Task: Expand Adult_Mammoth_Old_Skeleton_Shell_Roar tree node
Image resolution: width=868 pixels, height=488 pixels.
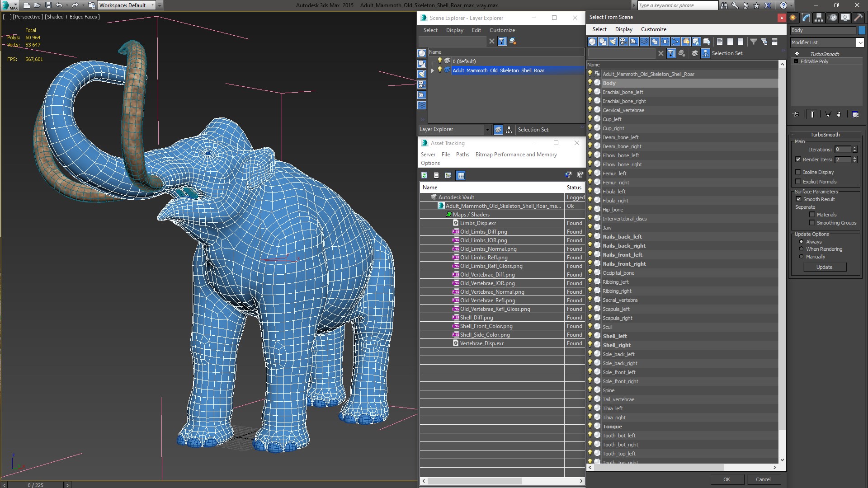Action: point(432,70)
